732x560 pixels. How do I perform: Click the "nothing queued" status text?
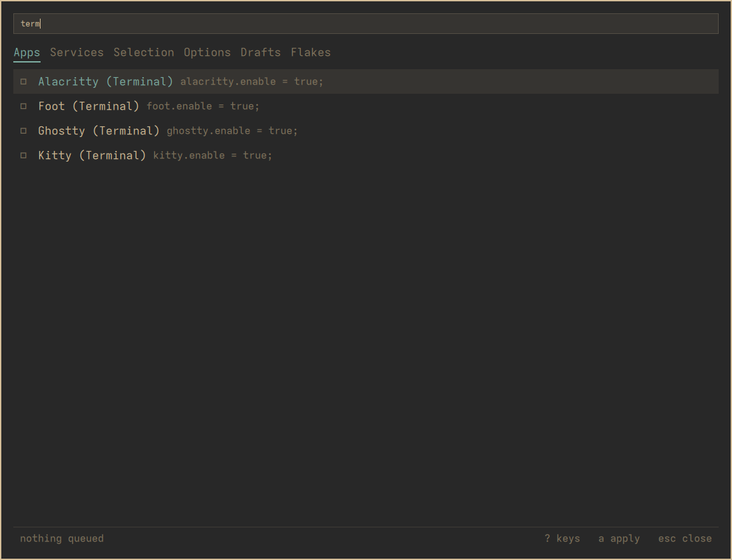coord(62,539)
